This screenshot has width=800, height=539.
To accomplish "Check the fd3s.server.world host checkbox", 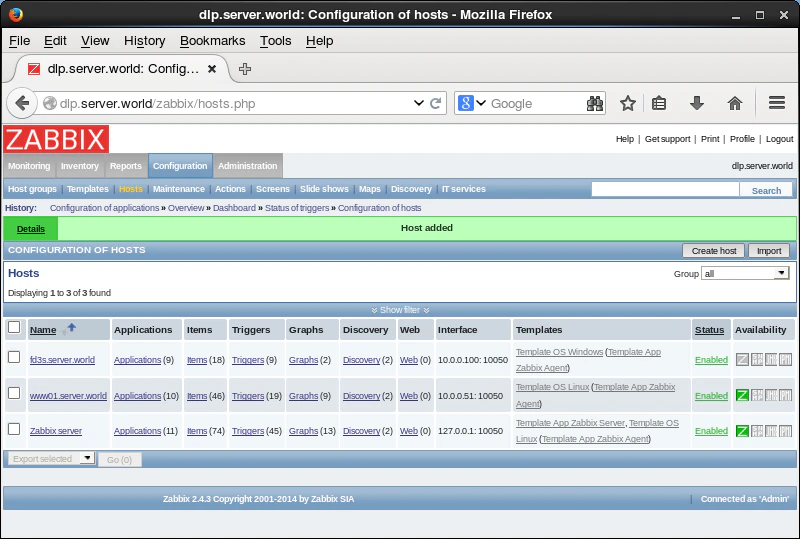I will click(x=14, y=357).
